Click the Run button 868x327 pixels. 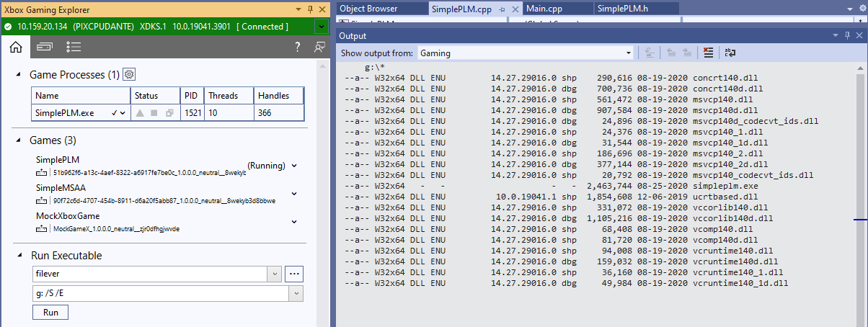(50, 313)
